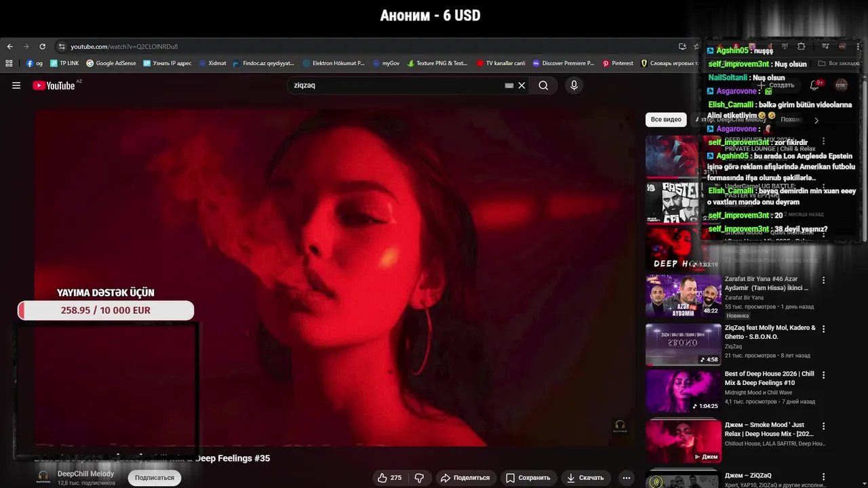Viewport: 868px width, 488px height.
Task: Open the 'Zarafat Bir Yana #46 Azər Aydəmir' title
Action: 766,283
